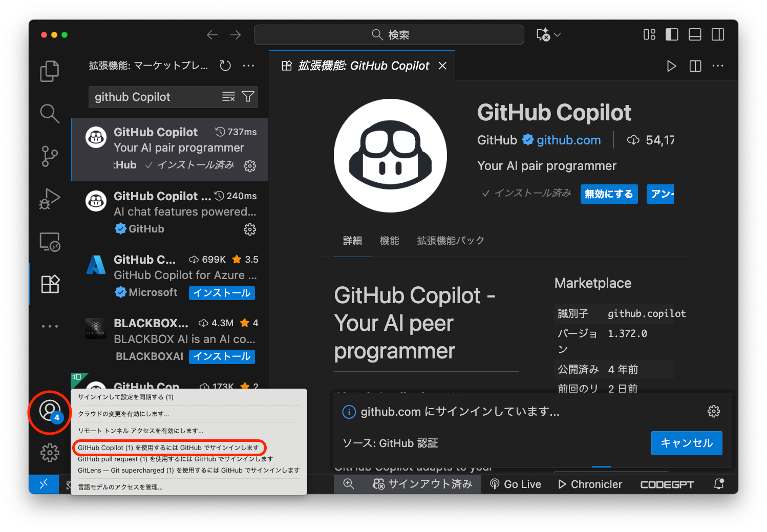
Task: Disable the GitHub Copilot extension
Action: [x=609, y=194]
